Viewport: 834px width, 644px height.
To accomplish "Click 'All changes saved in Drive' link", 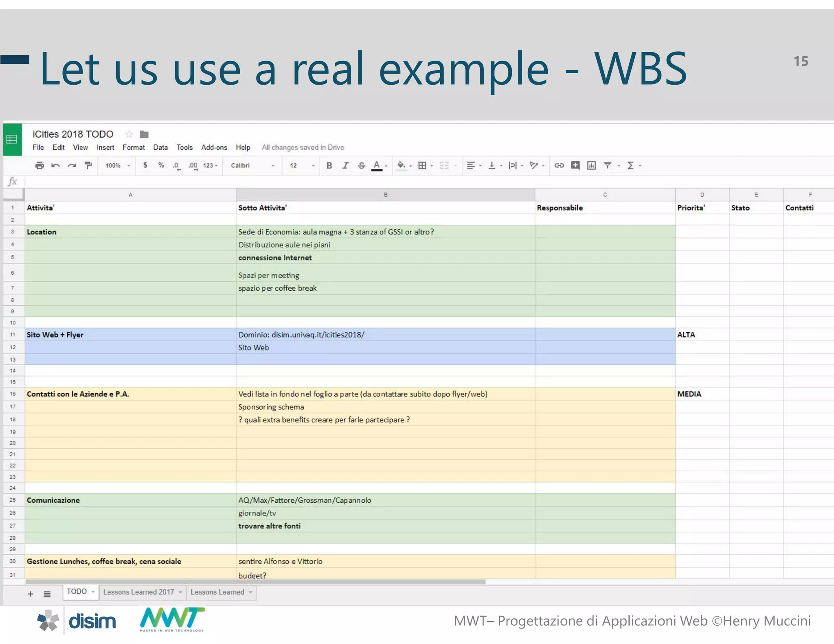I will 303,147.
